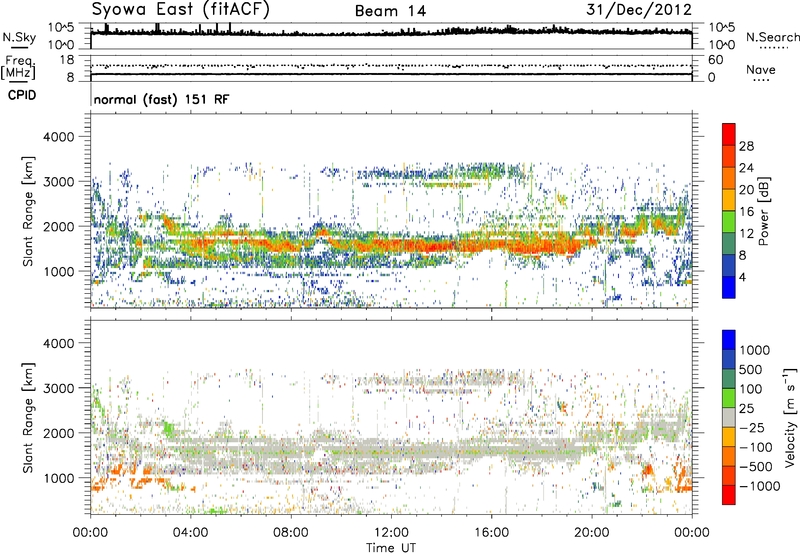The width and height of the screenshot is (800, 554).
Task: Pick the red top segment of power colorbar
Action: pos(729,134)
